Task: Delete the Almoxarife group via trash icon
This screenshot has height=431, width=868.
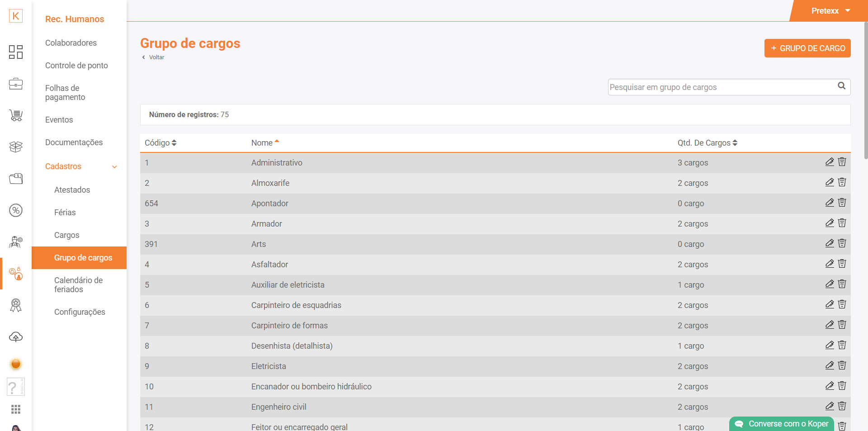Action: pyautogui.click(x=842, y=182)
